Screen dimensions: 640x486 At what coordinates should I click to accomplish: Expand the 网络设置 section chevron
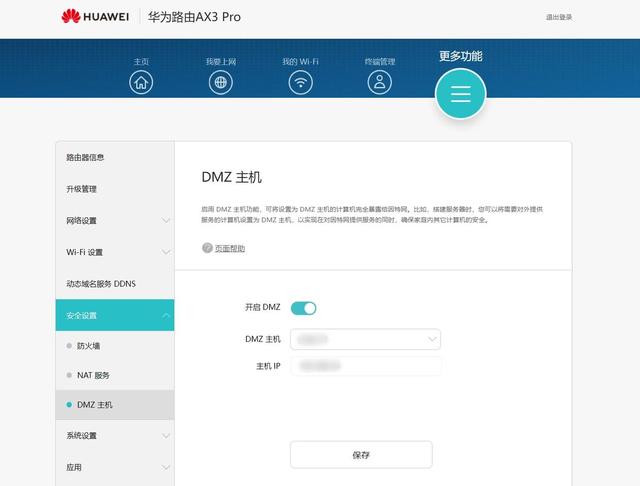coord(165,221)
